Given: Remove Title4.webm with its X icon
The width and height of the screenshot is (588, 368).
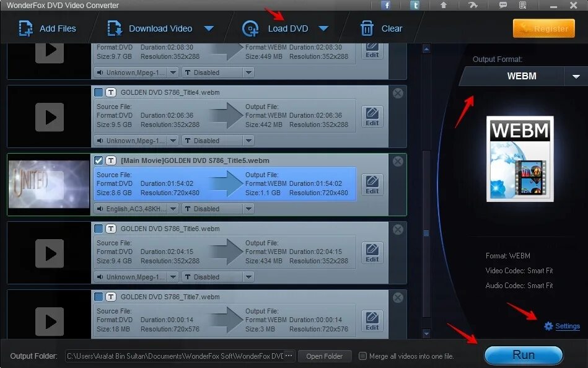Looking at the screenshot, I should [398, 93].
